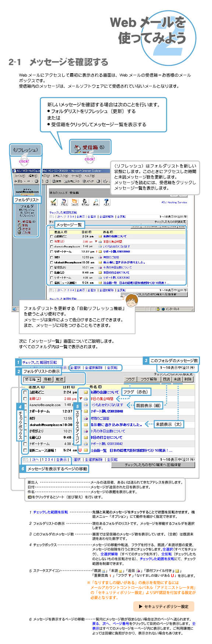Click the envelope icon on 9:40 row, enlarged list
This screenshot has height=644, width=212.
click(86, 437)
